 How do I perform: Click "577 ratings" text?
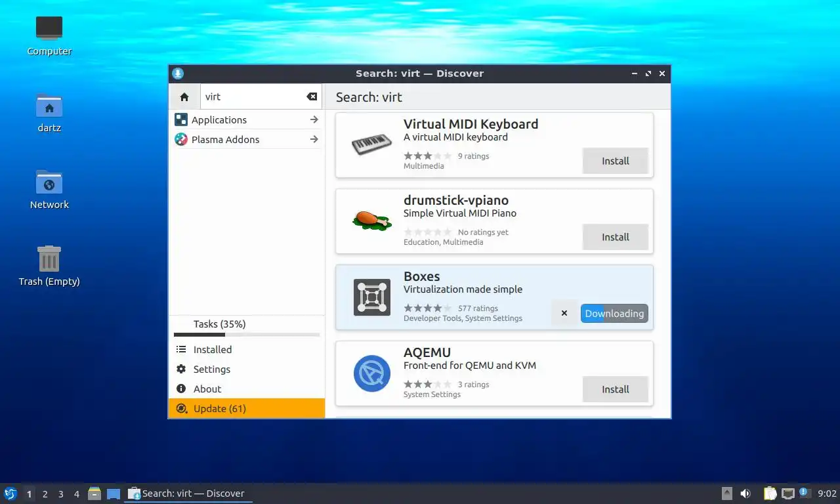click(x=478, y=308)
